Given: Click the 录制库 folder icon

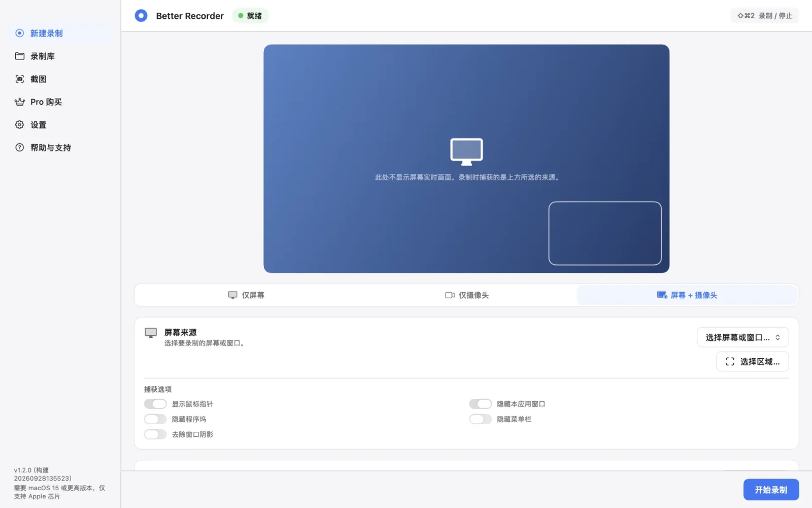Looking at the screenshot, I should (x=20, y=56).
